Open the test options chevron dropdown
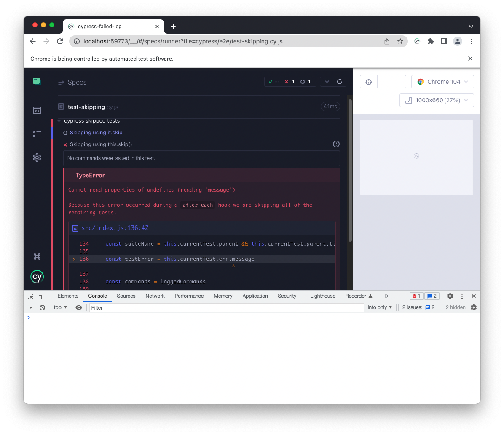 [327, 82]
